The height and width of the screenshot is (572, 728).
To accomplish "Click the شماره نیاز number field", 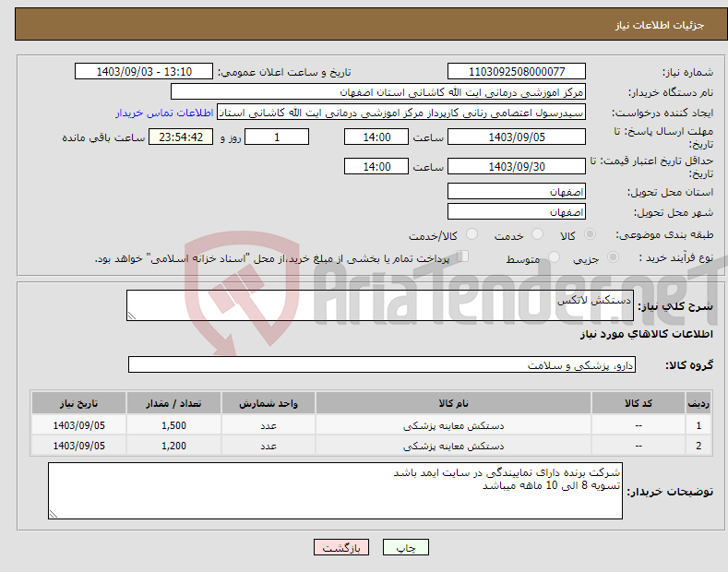I will click(x=517, y=72).
